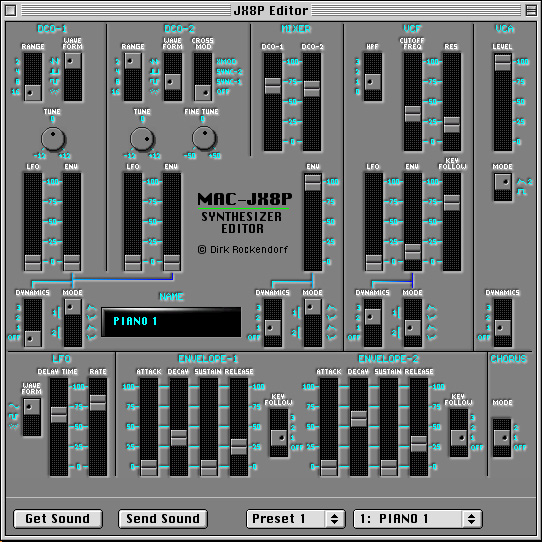Click the DCO envelope MODE selector switch

pyautogui.click(x=73, y=323)
